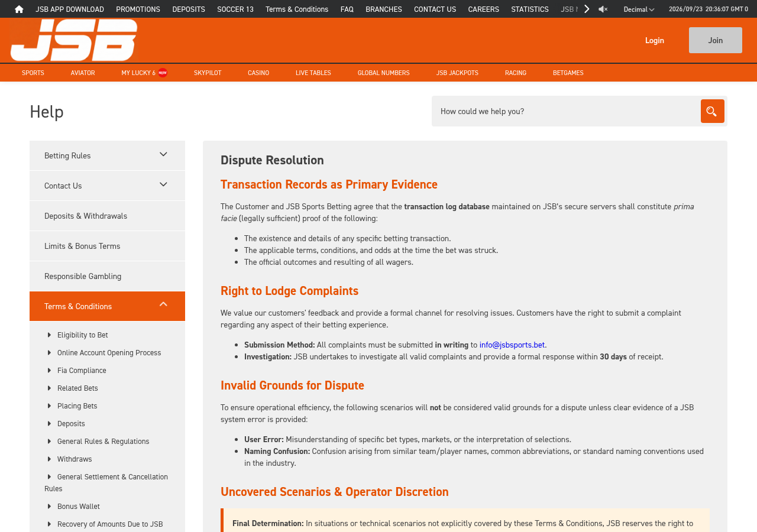Click the search magnifier button
This screenshot has height=532, width=757.
(x=712, y=111)
